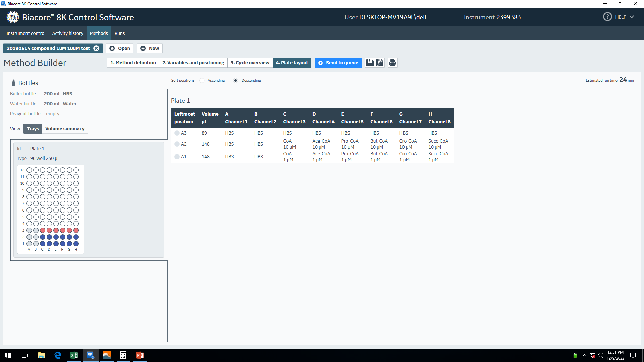Click the Help question mark icon

[607, 17]
